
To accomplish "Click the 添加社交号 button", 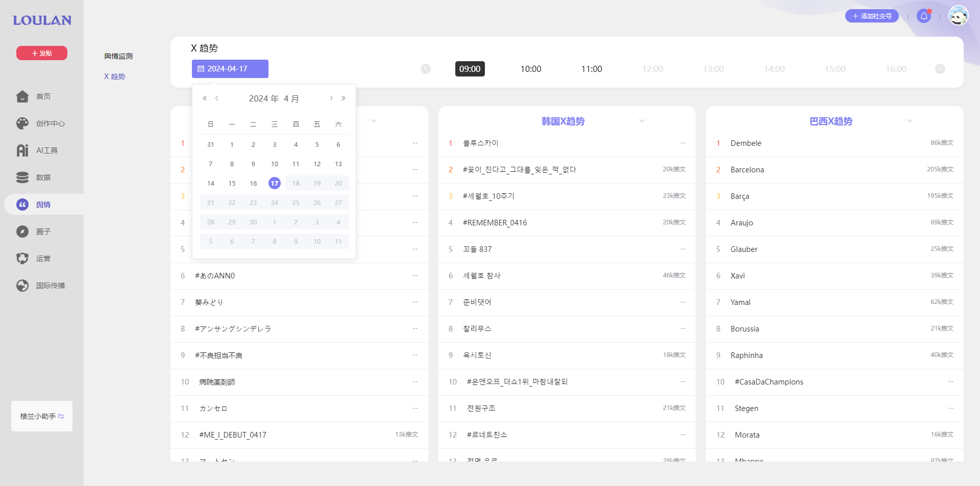I will click(872, 16).
